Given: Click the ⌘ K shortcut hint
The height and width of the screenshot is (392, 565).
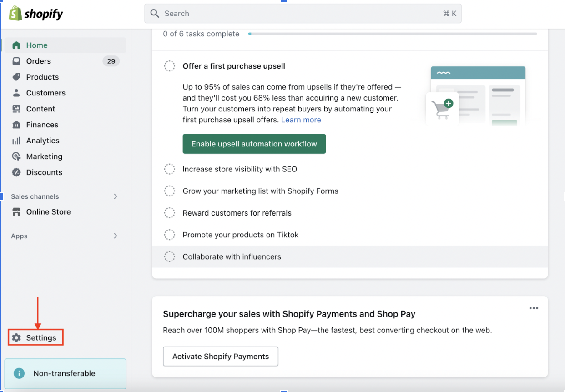Looking at the screenshot, I should click(449, 14).
